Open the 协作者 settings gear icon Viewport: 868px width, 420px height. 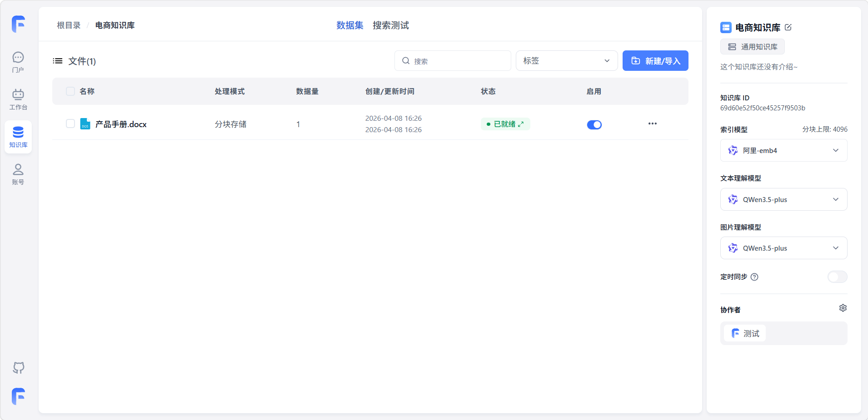[843, 308]
